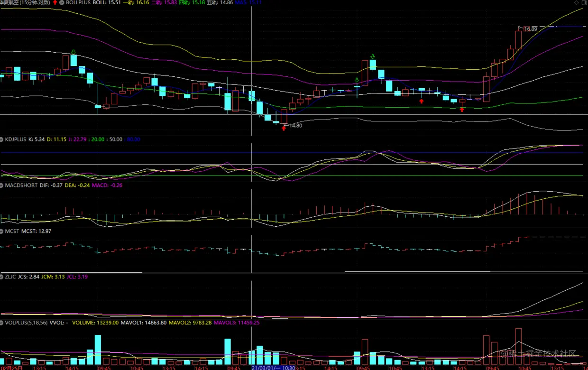Screen dimensions: 588x370
Task: Click the tallest hollow red volume bar
Action: (518, 347)
